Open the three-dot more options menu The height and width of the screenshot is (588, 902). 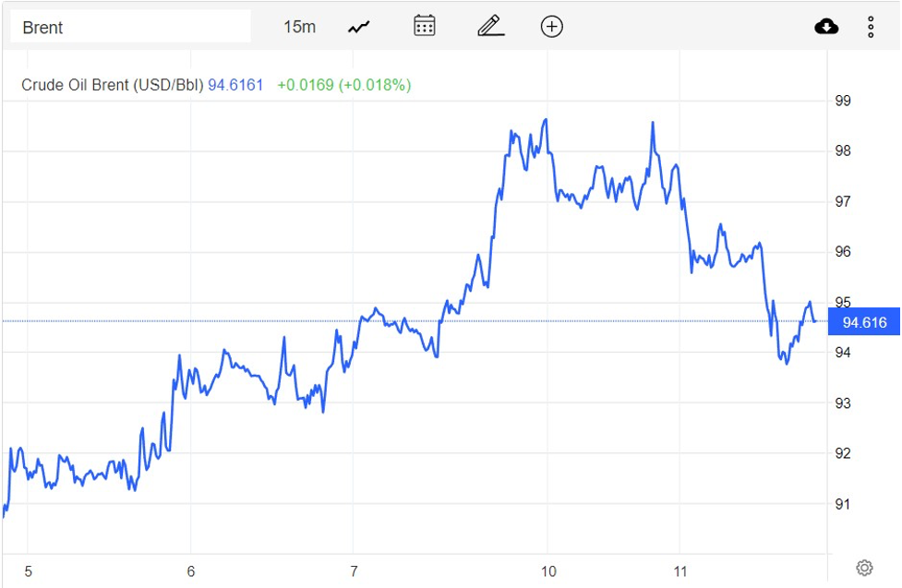[871, 27]
